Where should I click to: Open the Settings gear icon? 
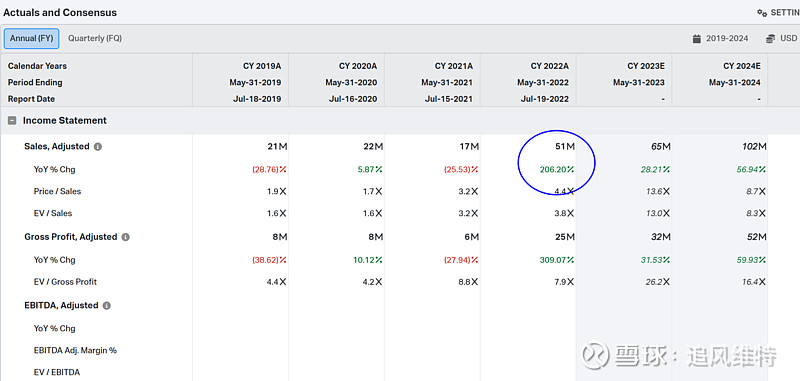click(x=762, y=13)
